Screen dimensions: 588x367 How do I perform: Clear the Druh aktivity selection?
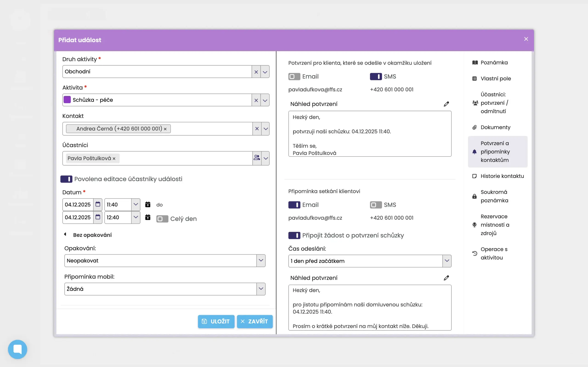click(256, 72)
